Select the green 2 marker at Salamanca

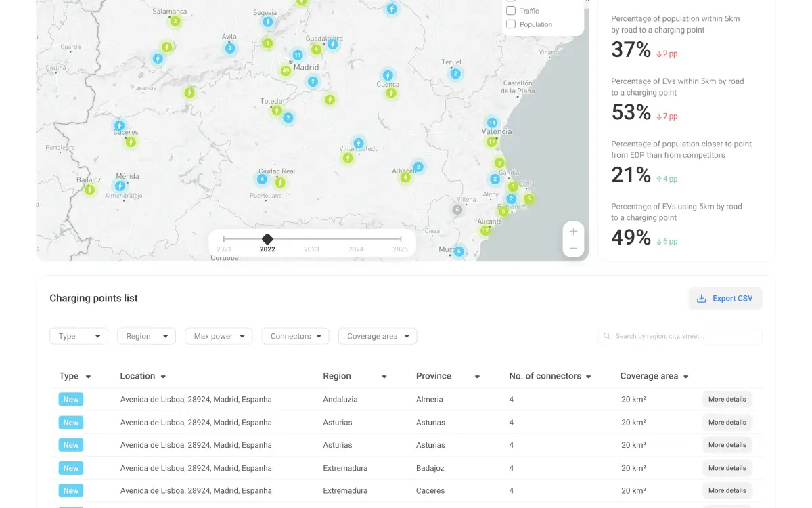tap(175, 21)
